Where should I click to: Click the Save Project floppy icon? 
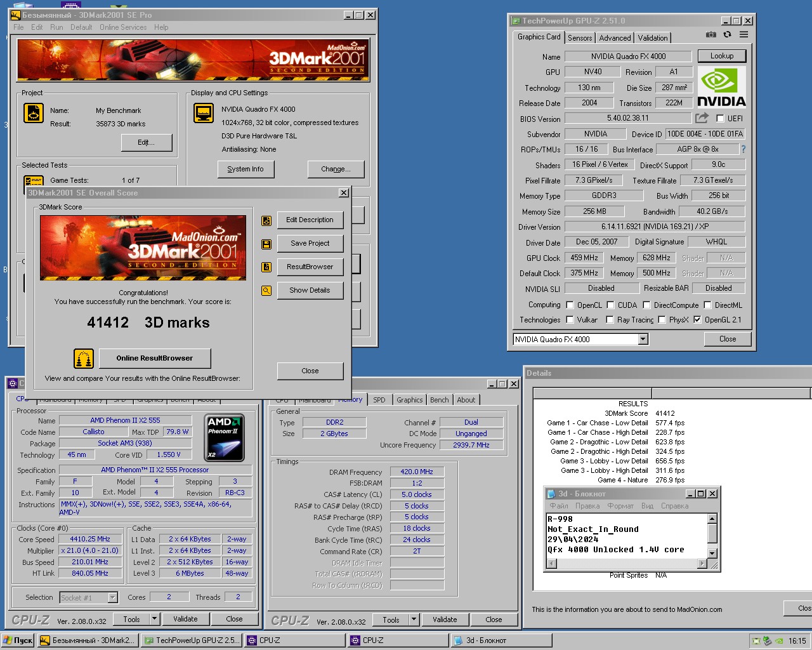(266, 244)
